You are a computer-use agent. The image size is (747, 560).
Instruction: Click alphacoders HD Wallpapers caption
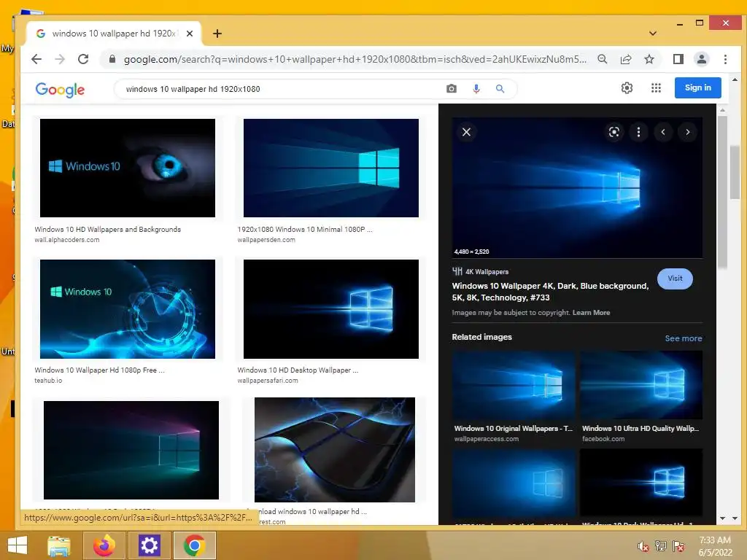(108, 229)
